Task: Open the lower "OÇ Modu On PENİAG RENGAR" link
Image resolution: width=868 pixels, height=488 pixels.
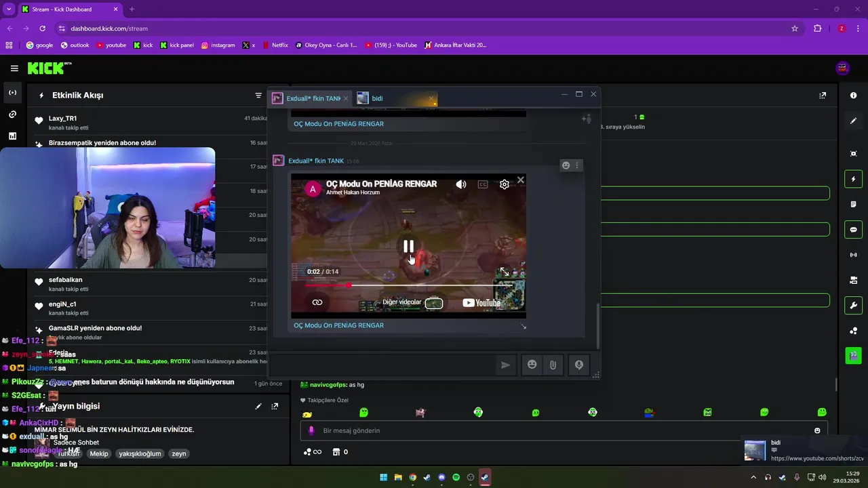Action: [x=338, y=325]
